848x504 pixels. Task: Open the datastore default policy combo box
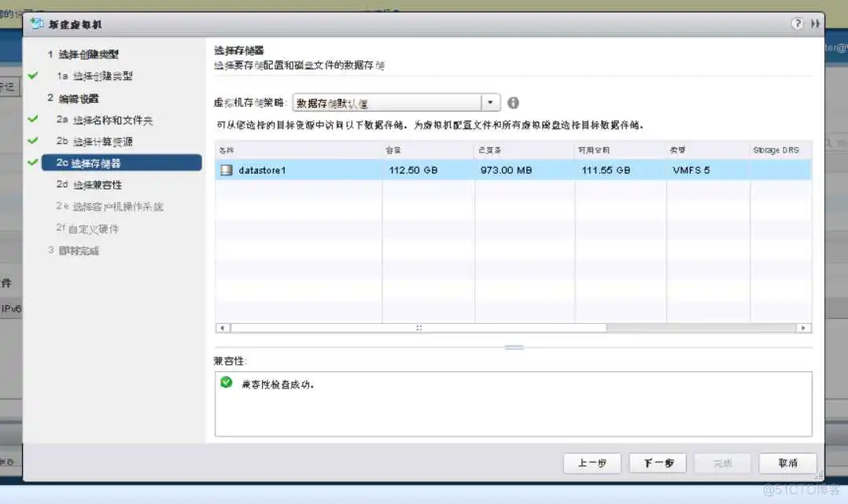[396, 103]
